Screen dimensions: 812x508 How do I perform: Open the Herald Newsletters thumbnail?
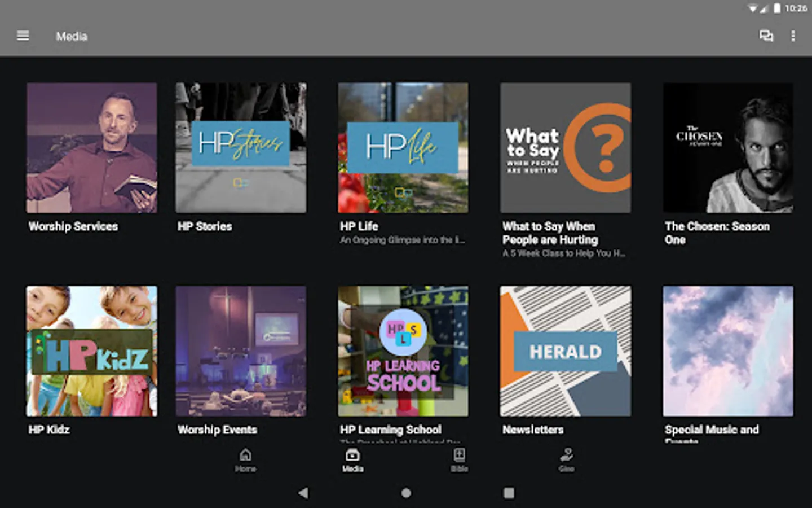tap(566, 351)
